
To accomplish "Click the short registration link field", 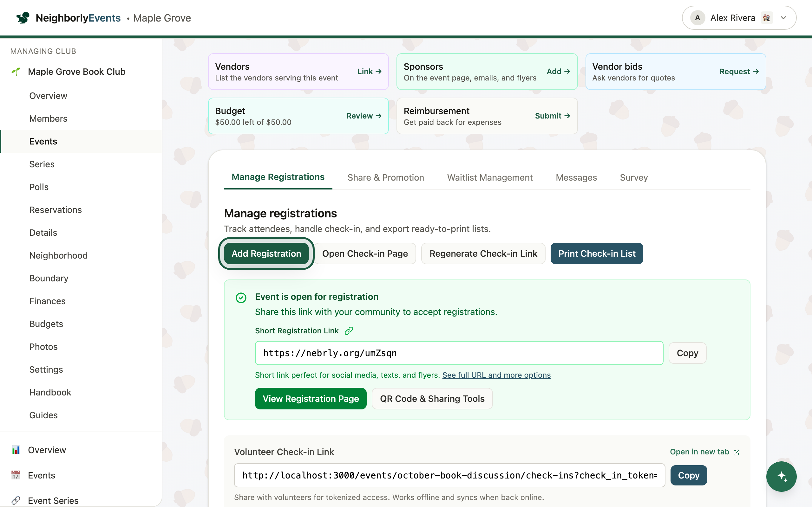I will pyautogui.click(x=459, y=353).
